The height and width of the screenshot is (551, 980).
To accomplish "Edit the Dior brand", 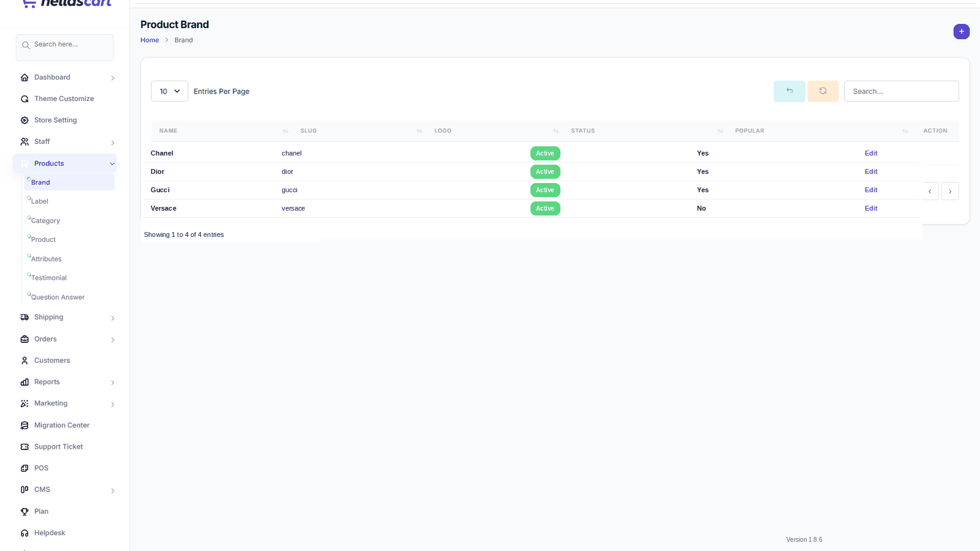I will pos(871,171).
